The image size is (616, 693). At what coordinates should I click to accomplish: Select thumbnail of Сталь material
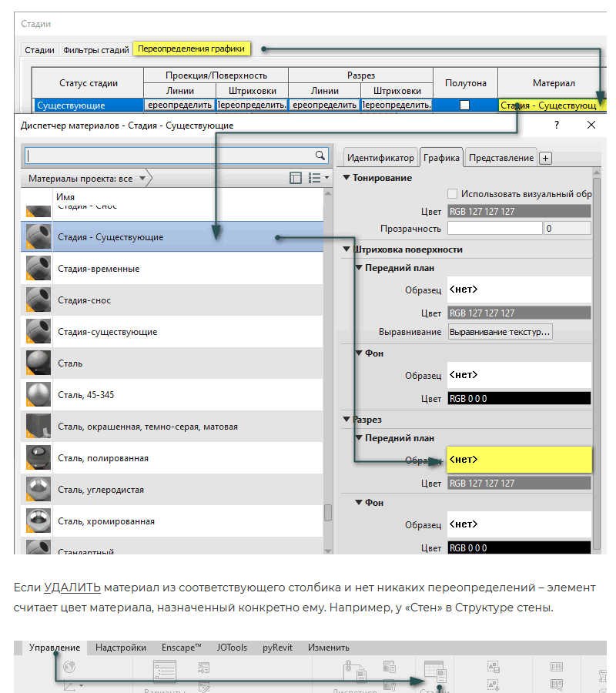tap(38, 363)
